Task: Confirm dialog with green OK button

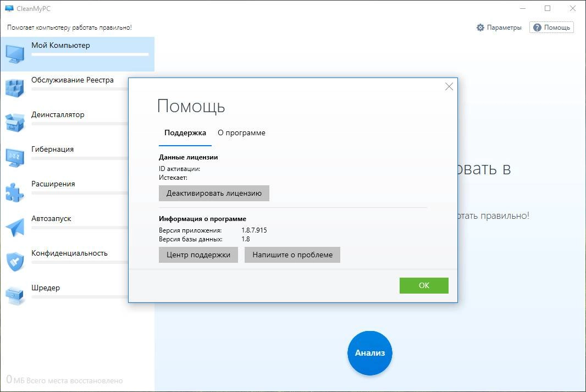Action: click(x=424, y=285)
